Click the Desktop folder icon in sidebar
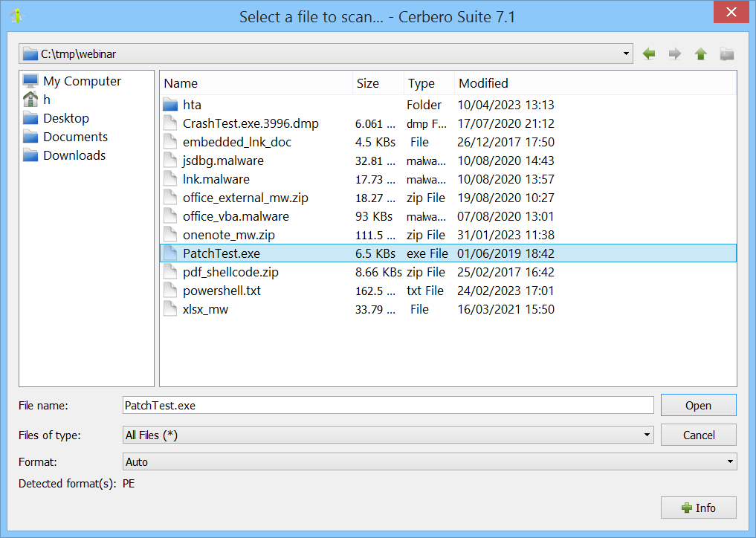The height and width of the screenshot is (538, 756). (x=30, y=118)
